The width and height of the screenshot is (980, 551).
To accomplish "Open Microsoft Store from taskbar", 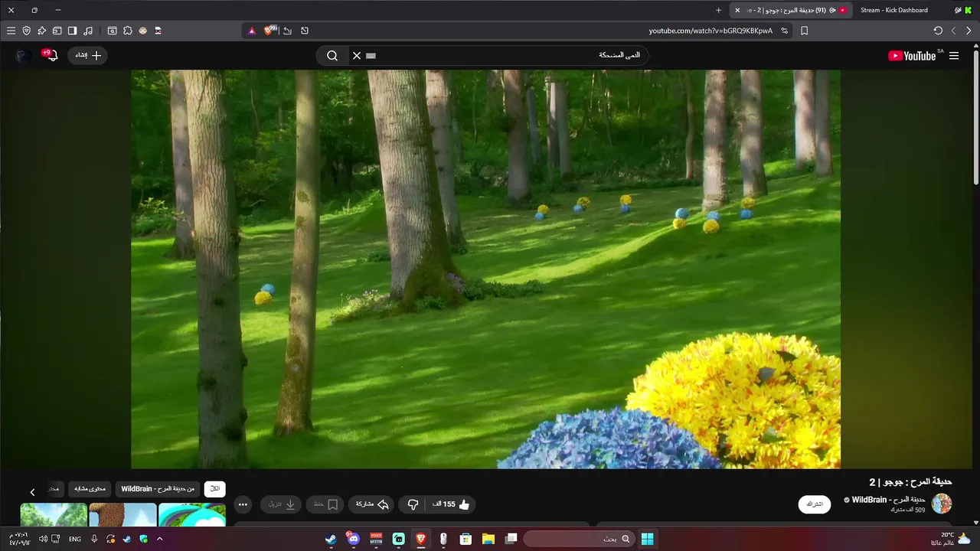I will 465,539.
